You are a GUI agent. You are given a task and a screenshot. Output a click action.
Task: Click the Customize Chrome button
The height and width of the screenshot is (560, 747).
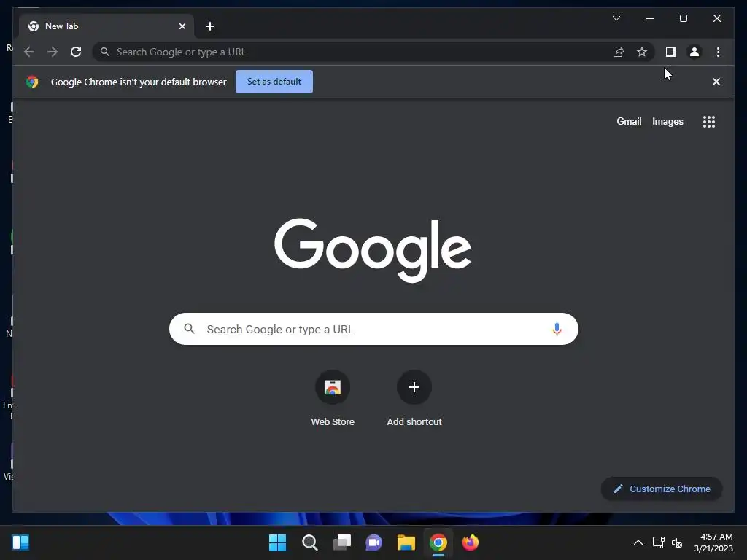point(661,489)
